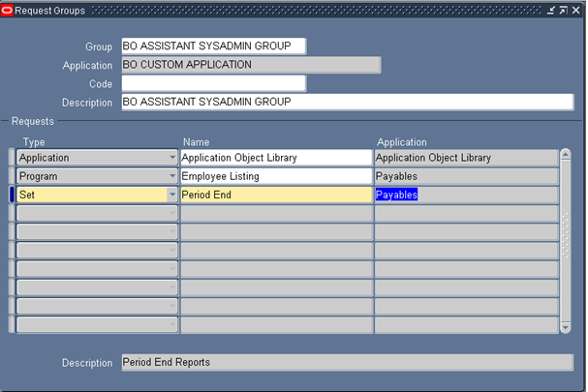Click the Name column header
The image size is (588, 392).
point(196,142)
